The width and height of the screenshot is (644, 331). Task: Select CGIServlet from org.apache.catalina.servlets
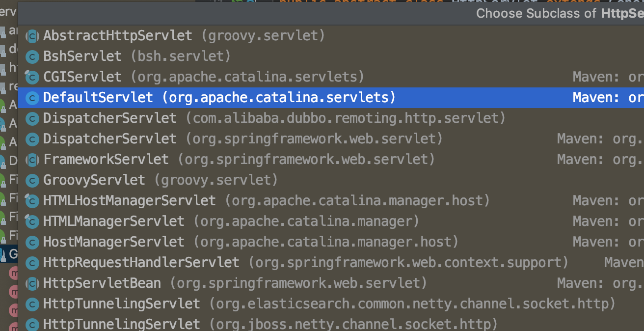click(x=331, y=77)
